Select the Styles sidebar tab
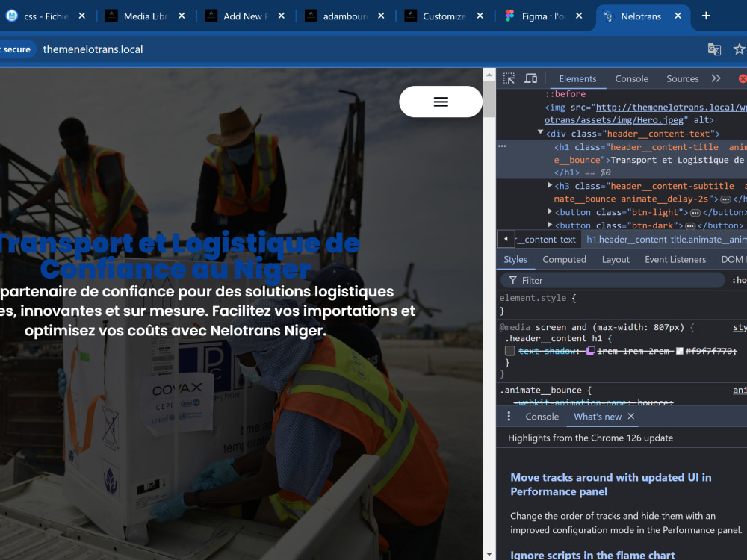Screen dimensions: 747x560 tap(515, 259)
